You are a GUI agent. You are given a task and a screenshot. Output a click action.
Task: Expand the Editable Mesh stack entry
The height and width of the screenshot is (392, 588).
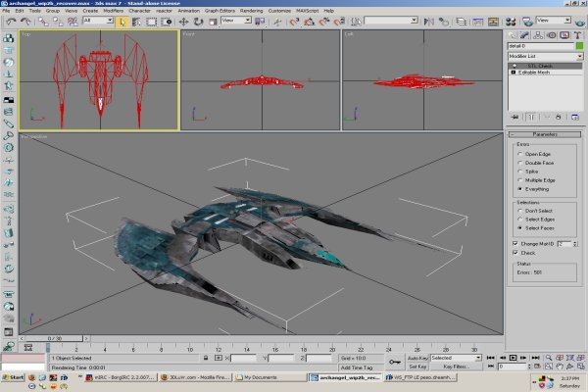pyautogui.click(x=514, y=72)
